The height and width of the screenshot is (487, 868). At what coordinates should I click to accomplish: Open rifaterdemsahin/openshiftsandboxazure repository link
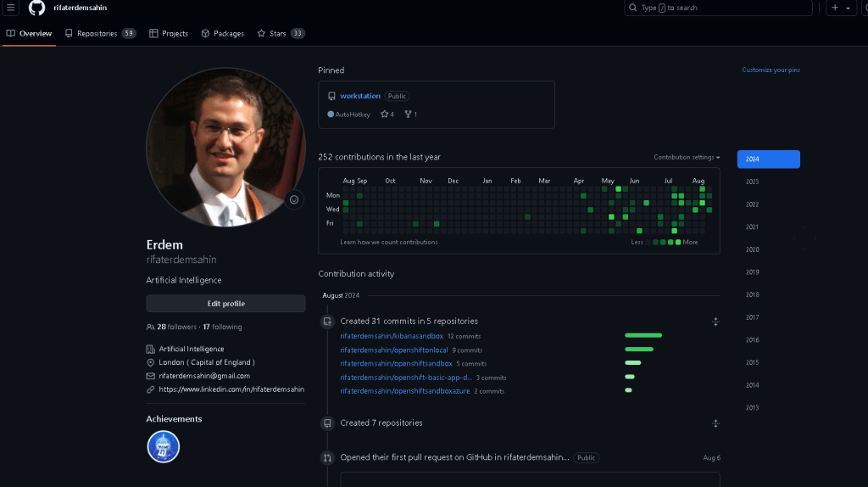coord(404,391)
